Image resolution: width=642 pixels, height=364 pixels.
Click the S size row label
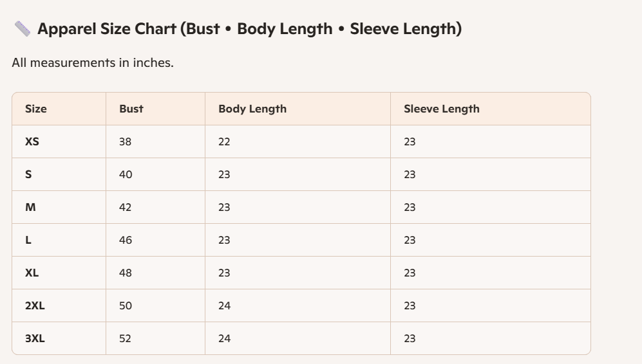28,174
